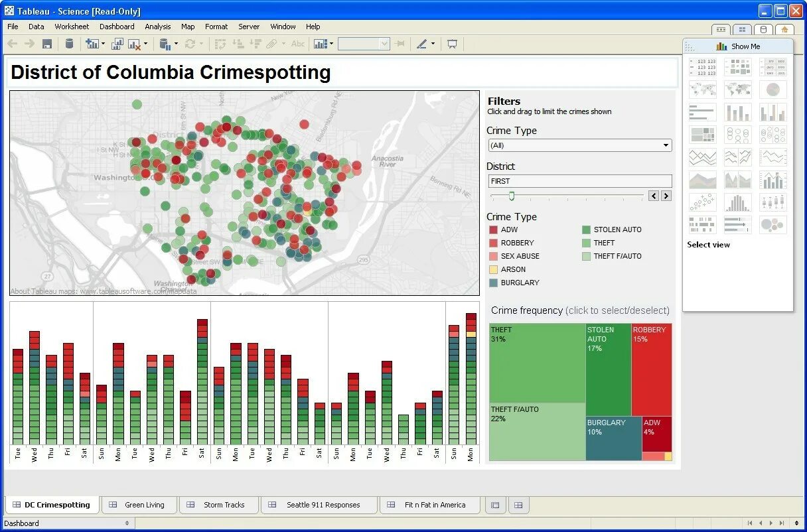
Task: Choose the box-and-whisker plot in Show Me
Action: [773, 202]
